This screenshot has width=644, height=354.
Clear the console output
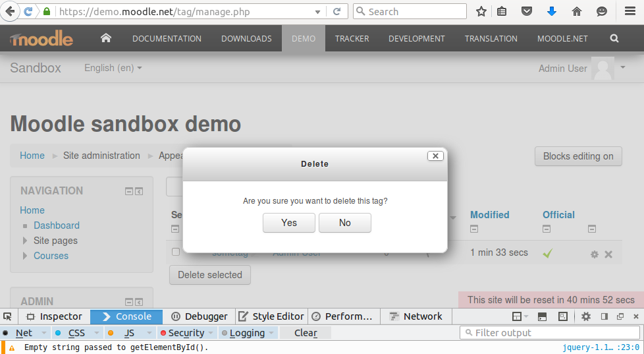306,333
